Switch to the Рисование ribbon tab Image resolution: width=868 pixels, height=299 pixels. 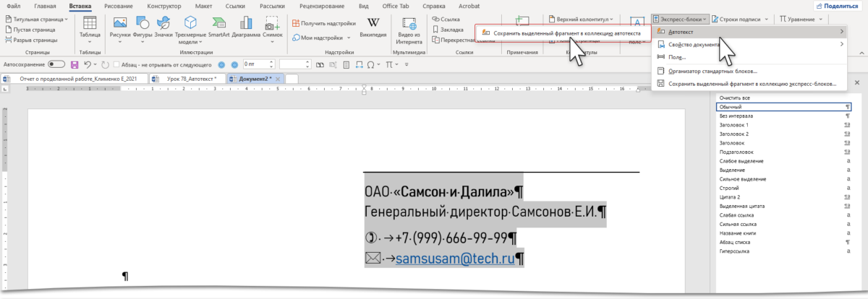(118, 6)
